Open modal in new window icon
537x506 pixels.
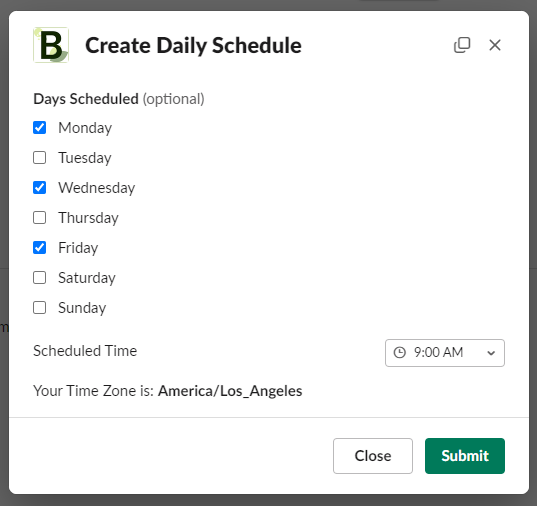click(x=462, y=45)
